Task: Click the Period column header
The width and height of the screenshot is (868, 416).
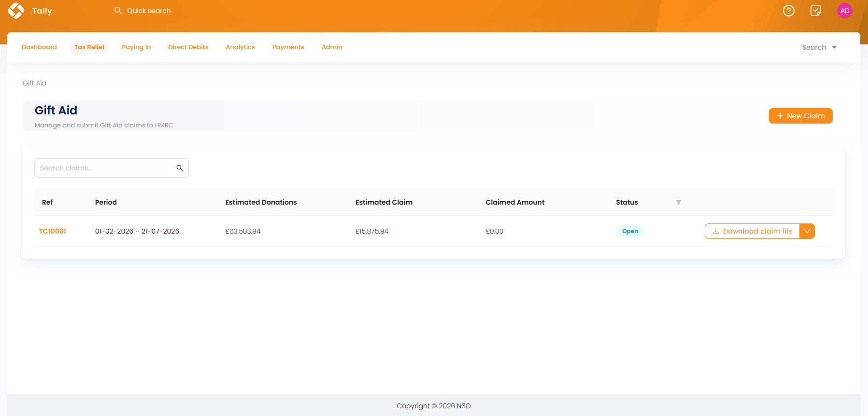Action: pyautogui.click(x=106, y=202)
